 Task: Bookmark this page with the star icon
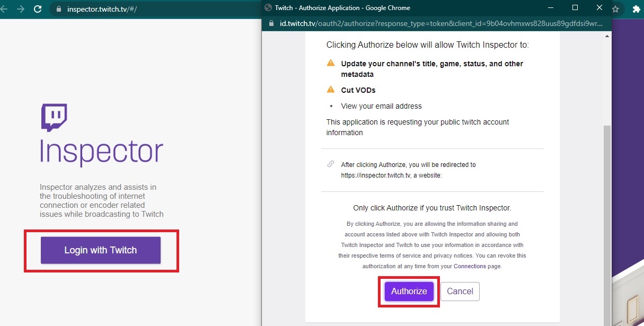click(x=615, y=9)
